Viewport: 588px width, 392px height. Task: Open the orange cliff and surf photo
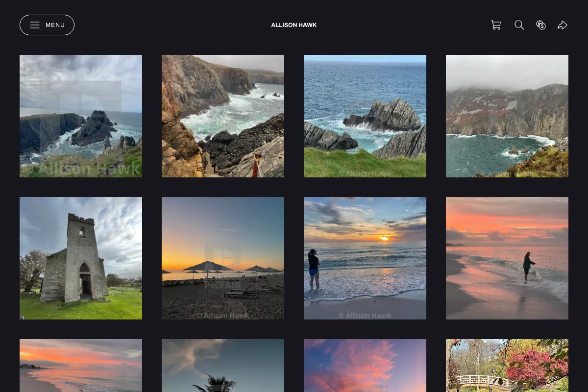click(223, 116)
